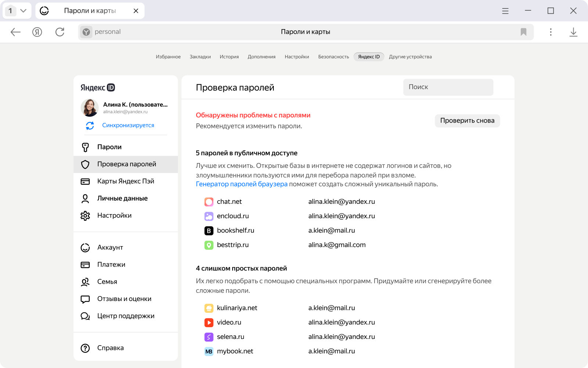Image resolution: width=588 pixels, height=368 pixels.
Task: Click the chat.net site icon
Action: [209, 202]
